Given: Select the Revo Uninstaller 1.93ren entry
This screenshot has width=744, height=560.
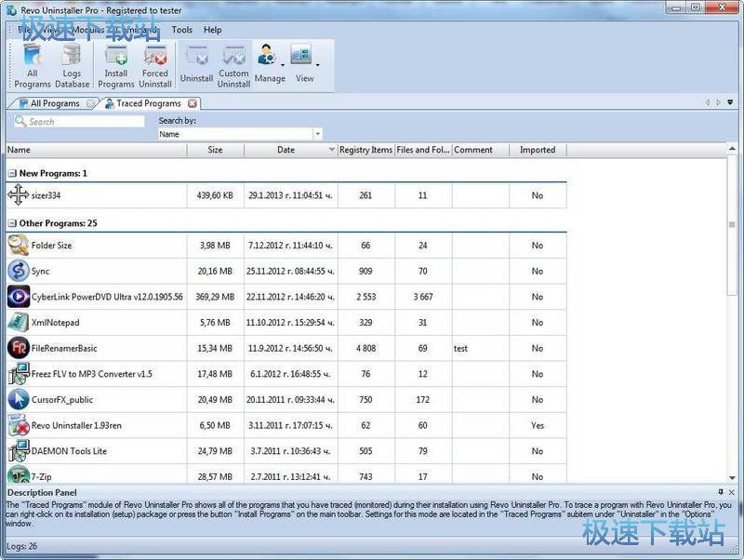Looking at the screenshot, I should (x=74, y=425).
